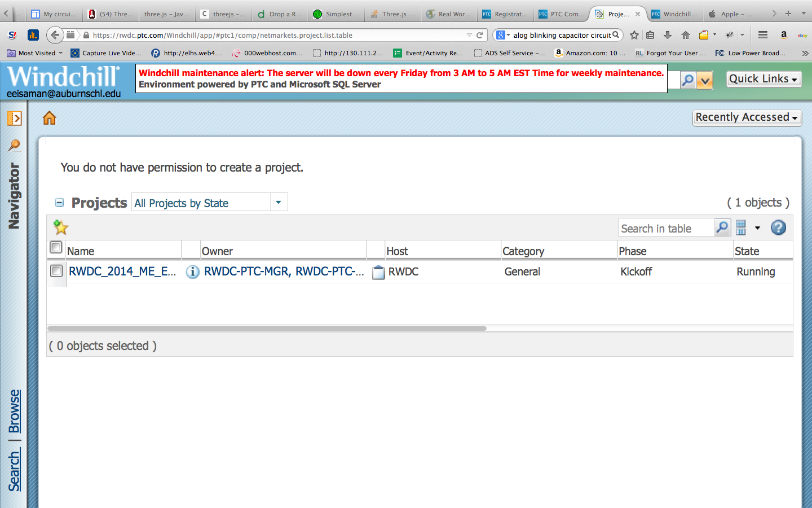Click the eBay toolbar icon
Viewport: 812px width, 508px height.
802,36
